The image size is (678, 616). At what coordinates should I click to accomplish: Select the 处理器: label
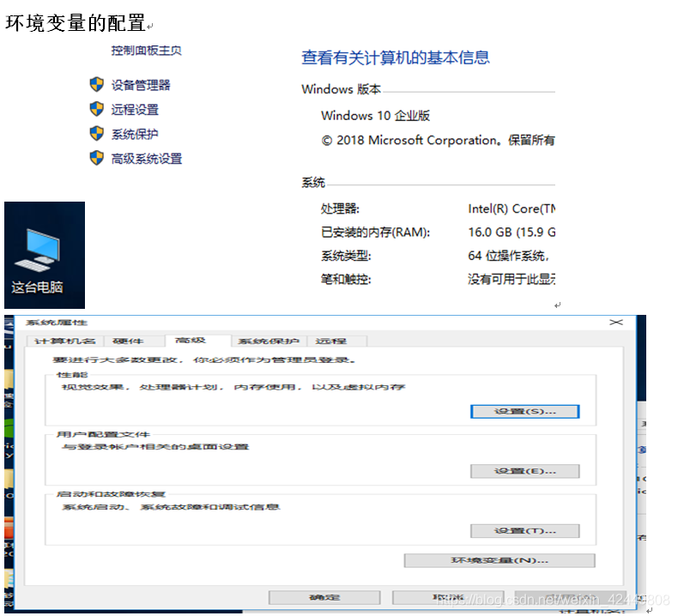(x=340, y=208)
